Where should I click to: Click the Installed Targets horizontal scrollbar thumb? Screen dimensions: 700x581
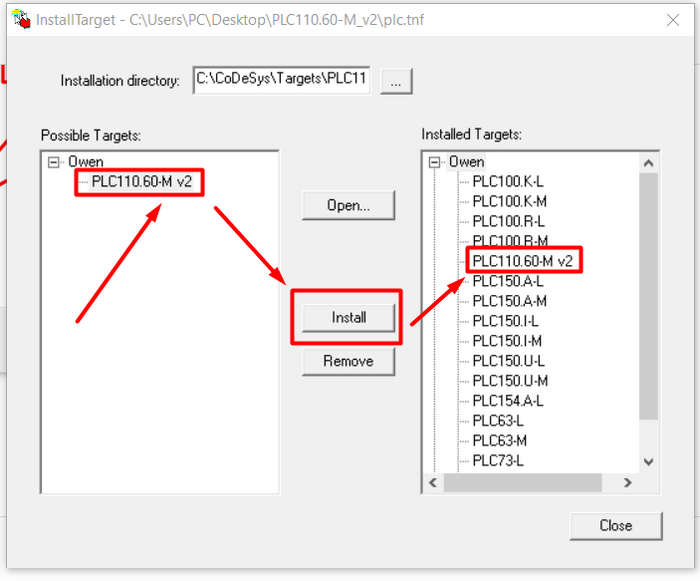[x=522, y=482]
